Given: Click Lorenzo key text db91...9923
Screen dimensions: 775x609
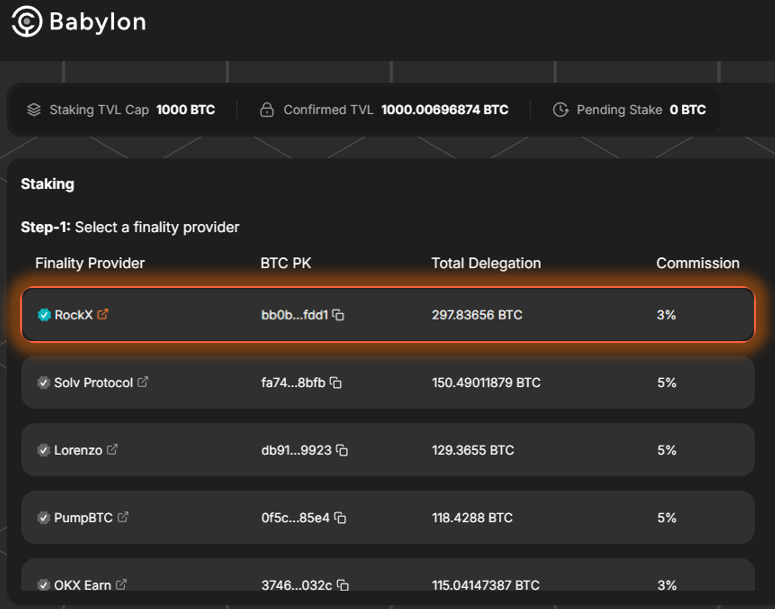Looking at the screenshot, I should pyautogui.click(x=296, y=450).
